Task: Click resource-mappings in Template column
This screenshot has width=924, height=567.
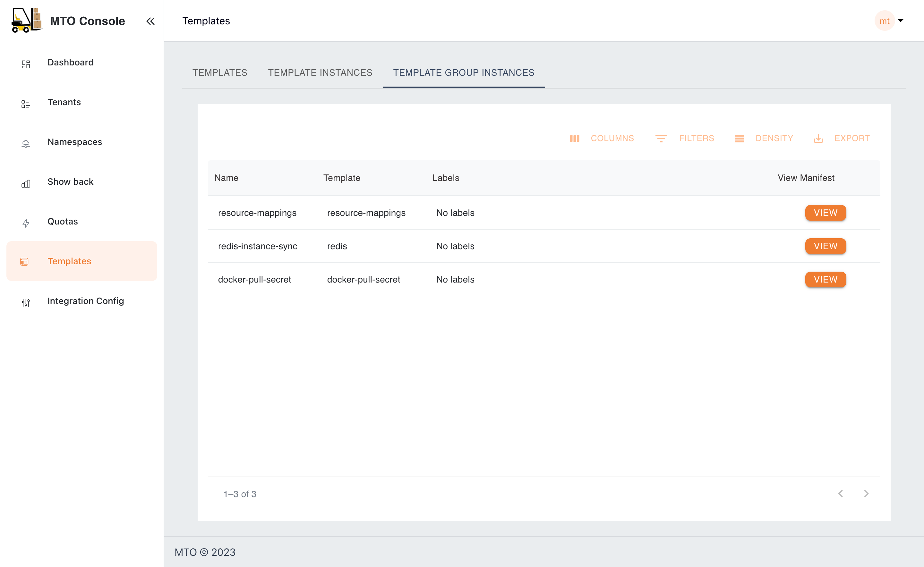Action: [x=366, y=213]
